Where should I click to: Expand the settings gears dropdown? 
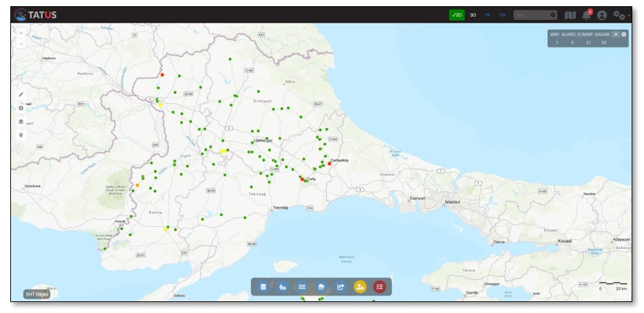click(x=620, y=15)
